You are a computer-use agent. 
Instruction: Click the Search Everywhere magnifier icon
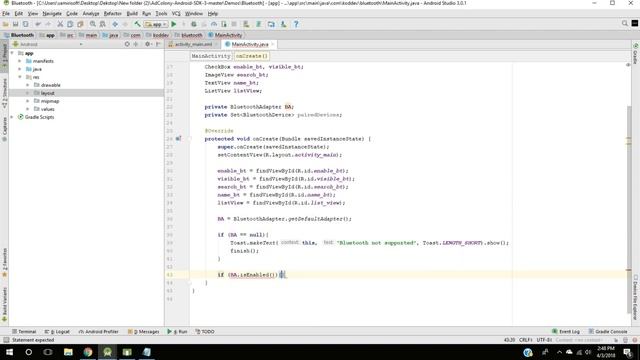624,24
